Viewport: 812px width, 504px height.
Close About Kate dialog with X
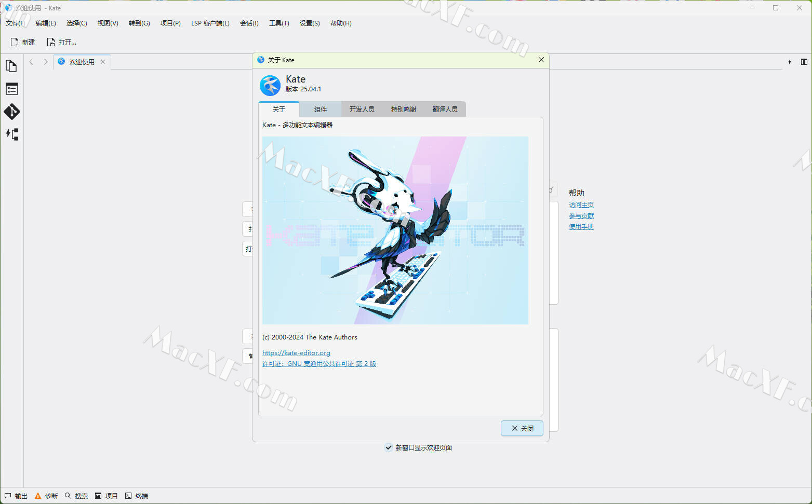(x=541, y=60)
